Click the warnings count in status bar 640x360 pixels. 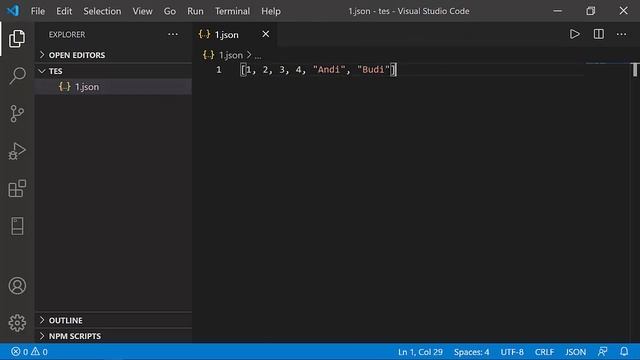40,352
